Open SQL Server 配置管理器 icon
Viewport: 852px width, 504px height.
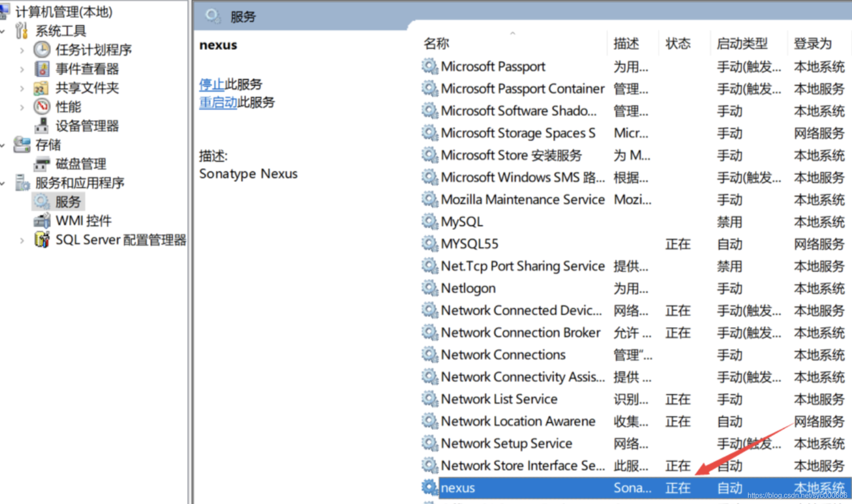coord(42,239)
